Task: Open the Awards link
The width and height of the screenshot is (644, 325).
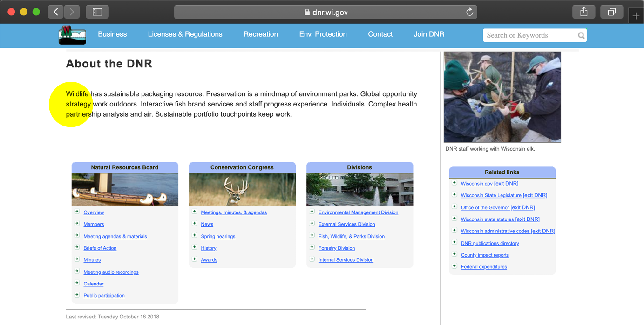Action: 209,260
